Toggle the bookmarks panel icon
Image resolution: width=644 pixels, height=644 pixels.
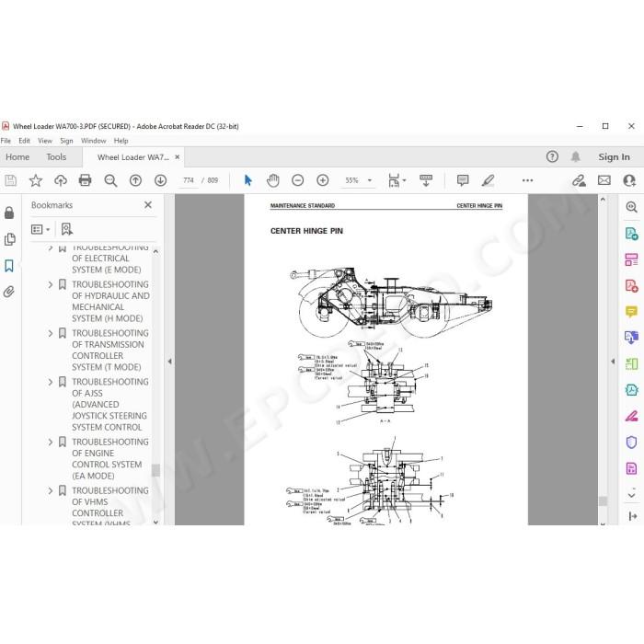pyautogui.click(x=9, y=266)
